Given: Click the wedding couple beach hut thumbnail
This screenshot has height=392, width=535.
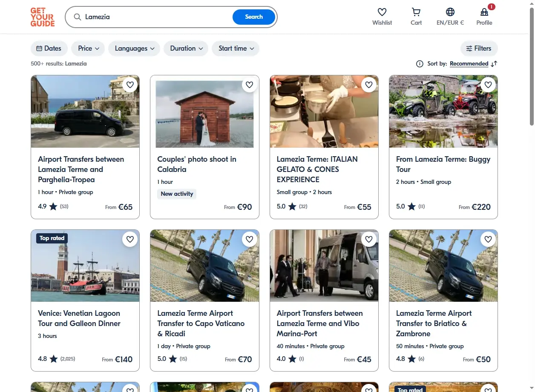Looking at the screenshot, I should coord(204,112).
